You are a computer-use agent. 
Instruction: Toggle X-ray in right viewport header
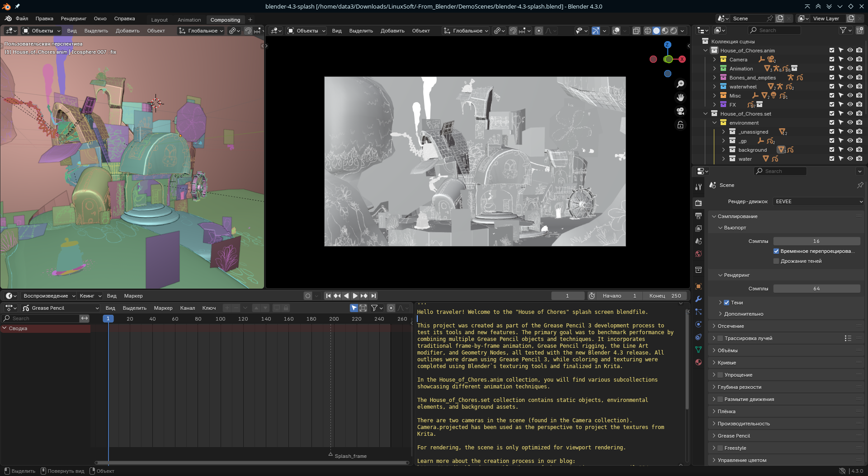pyautogui.click(x=636, y=31)
